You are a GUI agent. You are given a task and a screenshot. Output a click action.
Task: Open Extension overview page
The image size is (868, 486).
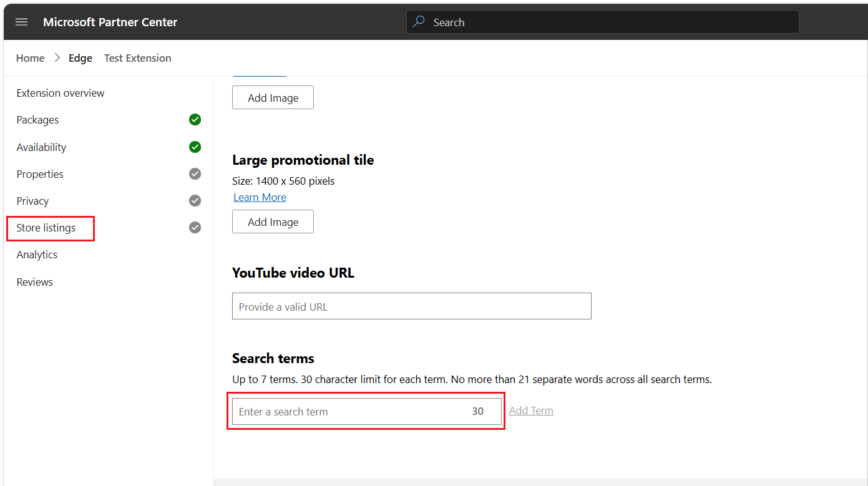tap(61, 93)
